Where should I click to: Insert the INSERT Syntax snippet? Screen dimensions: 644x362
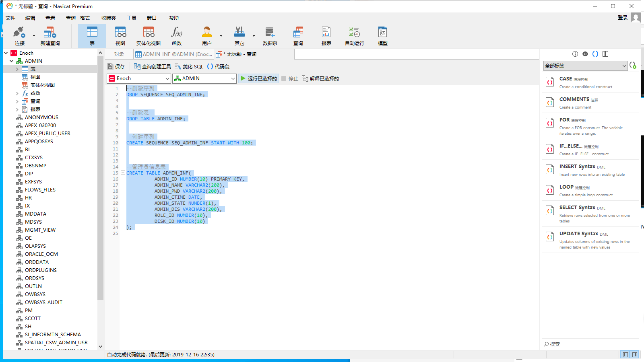pos(590,170)
